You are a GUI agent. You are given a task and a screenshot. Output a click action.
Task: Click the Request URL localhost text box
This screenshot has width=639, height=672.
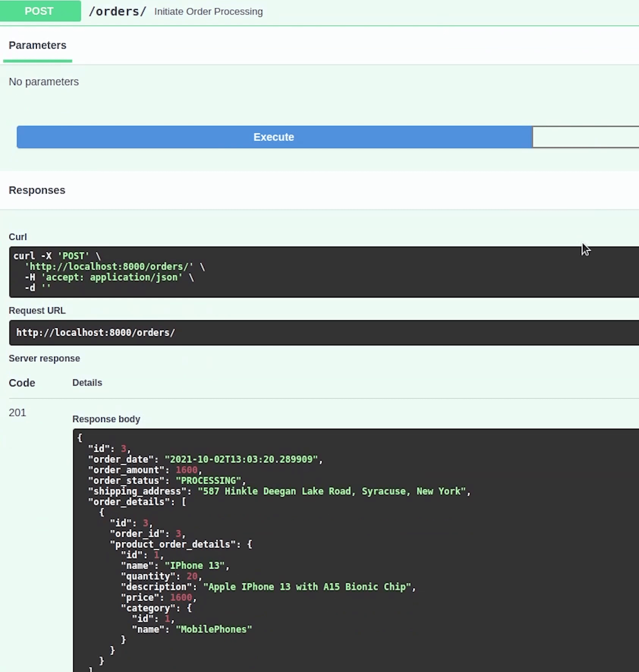point(96,333)
